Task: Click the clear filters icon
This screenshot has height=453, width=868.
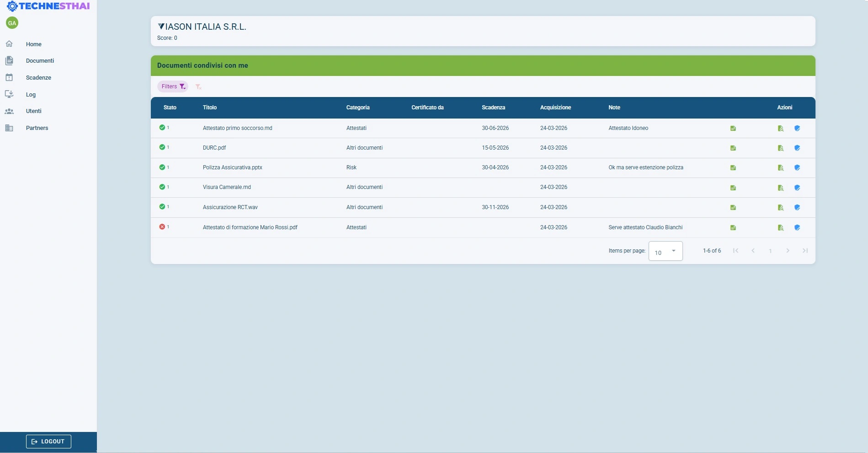Action: (x=198, y=86)
